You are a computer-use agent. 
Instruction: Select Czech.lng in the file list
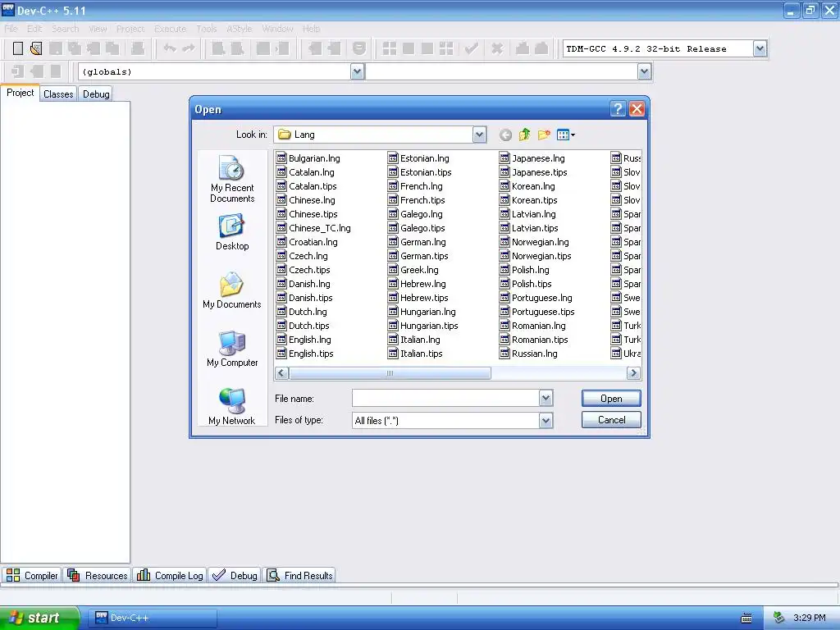tap(302, 256)
